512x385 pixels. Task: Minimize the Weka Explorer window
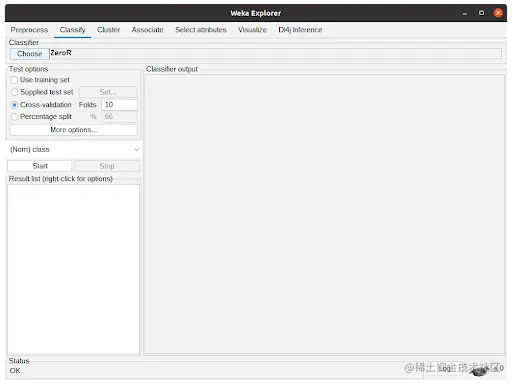pos(465,13)
